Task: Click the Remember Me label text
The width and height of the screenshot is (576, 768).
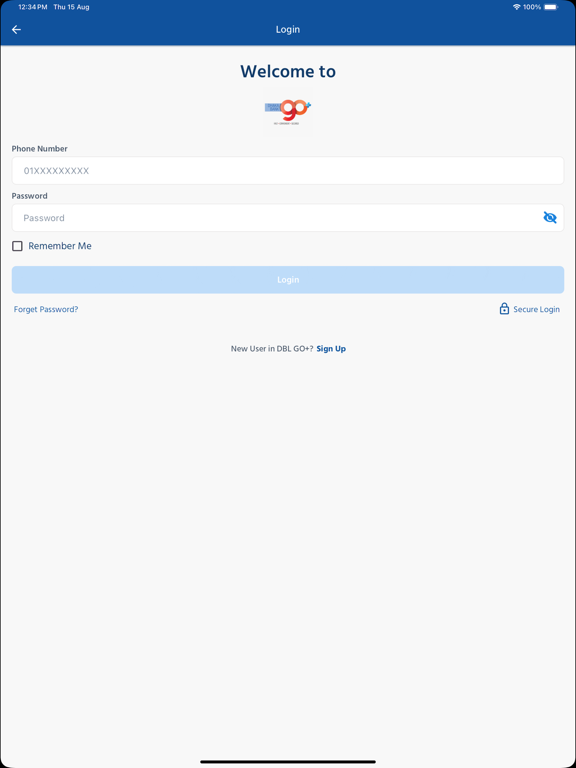Action: tap(60, 246)
